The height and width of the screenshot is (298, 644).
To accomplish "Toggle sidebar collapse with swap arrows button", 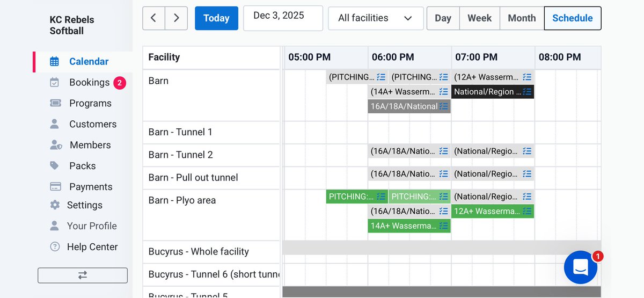I will 83,275.
